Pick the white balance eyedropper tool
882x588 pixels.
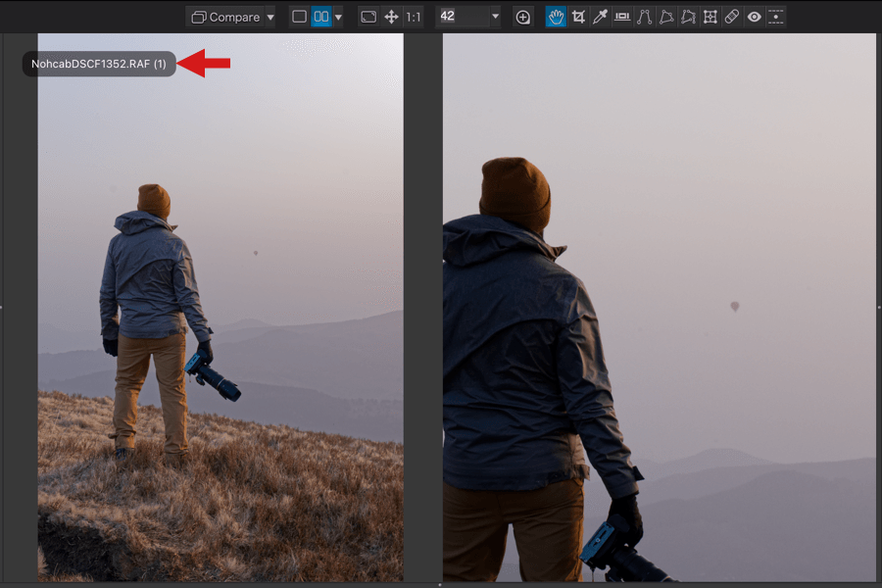600,17
